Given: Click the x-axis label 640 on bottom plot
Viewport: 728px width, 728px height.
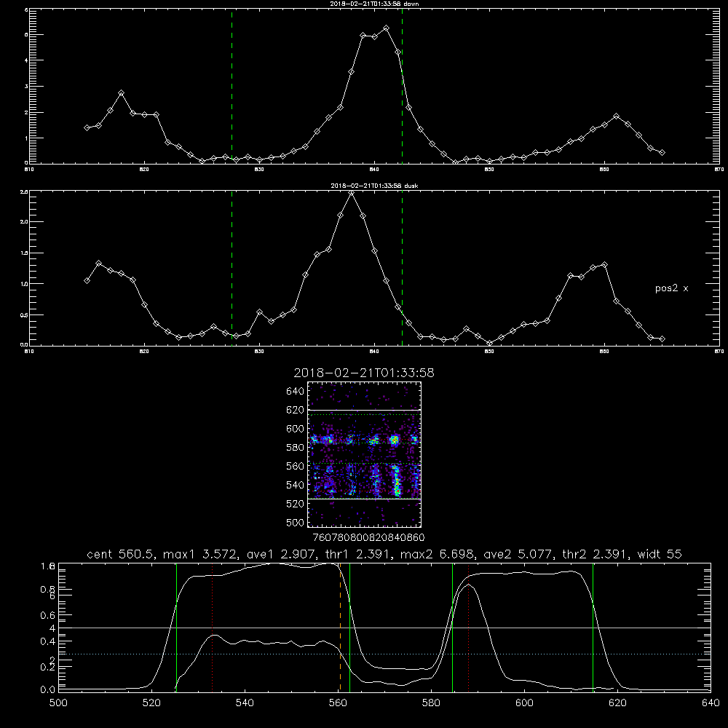Looking at the screenshot, I should (711, 703).
